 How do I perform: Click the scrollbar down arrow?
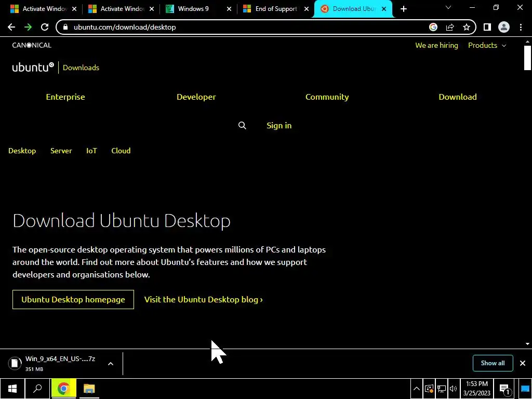coord(527,344)
